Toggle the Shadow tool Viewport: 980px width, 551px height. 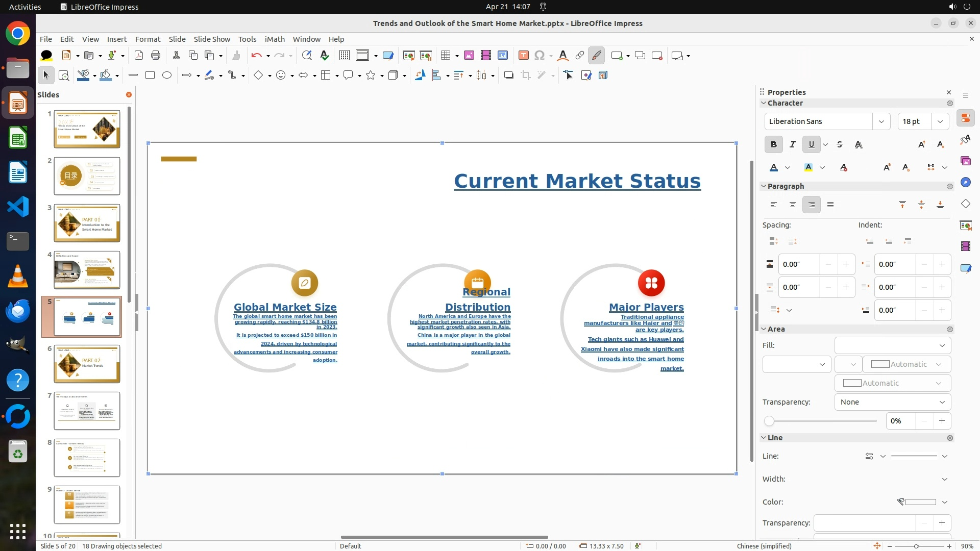(508, 76)
